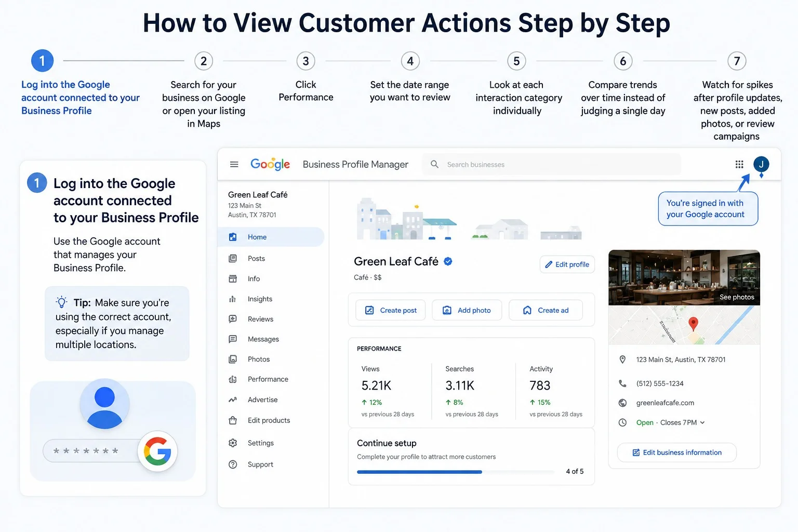Click the step 4 Set the date range label
This screenshot has width=798, height=532.
[x=410, y=91]
